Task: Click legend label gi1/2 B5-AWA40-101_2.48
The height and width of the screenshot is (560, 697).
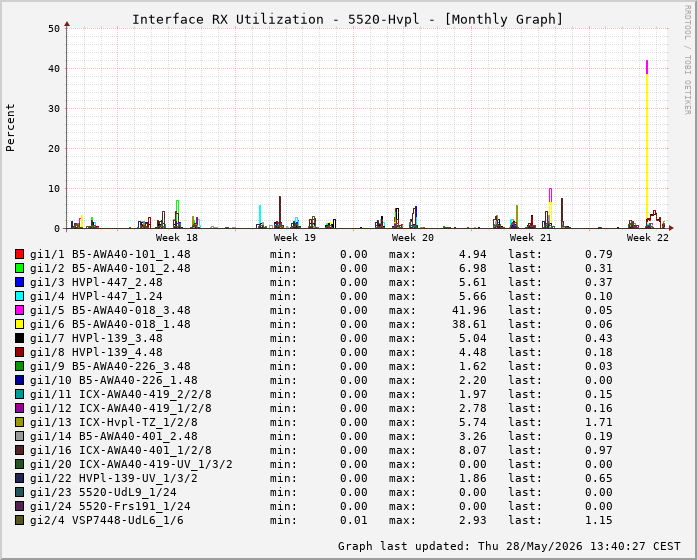Action: (x=110, y=268)
